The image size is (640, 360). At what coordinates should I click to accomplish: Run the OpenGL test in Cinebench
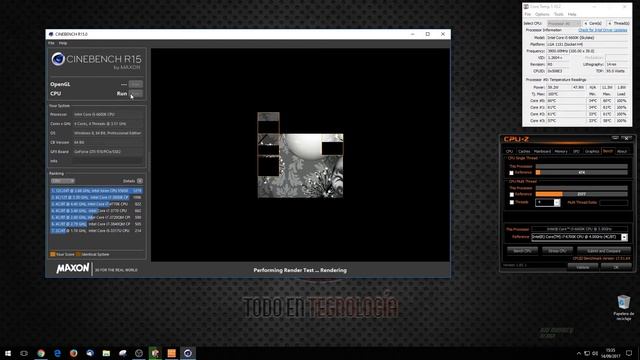136,84
